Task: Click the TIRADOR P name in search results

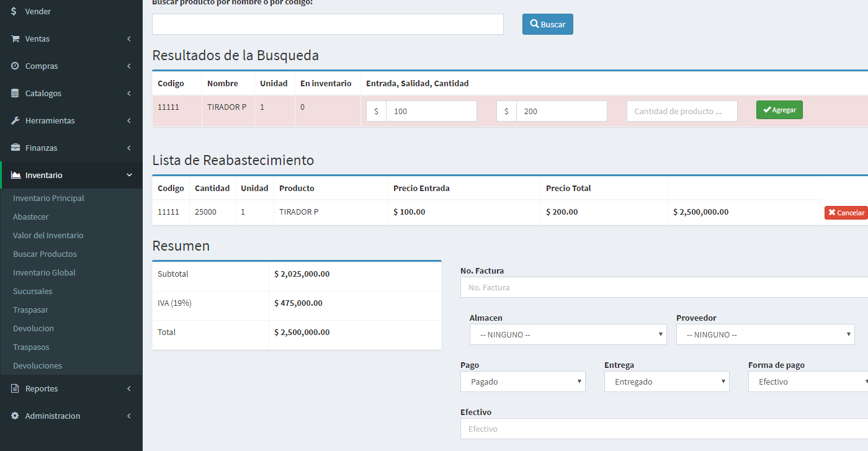Action: 226,107
